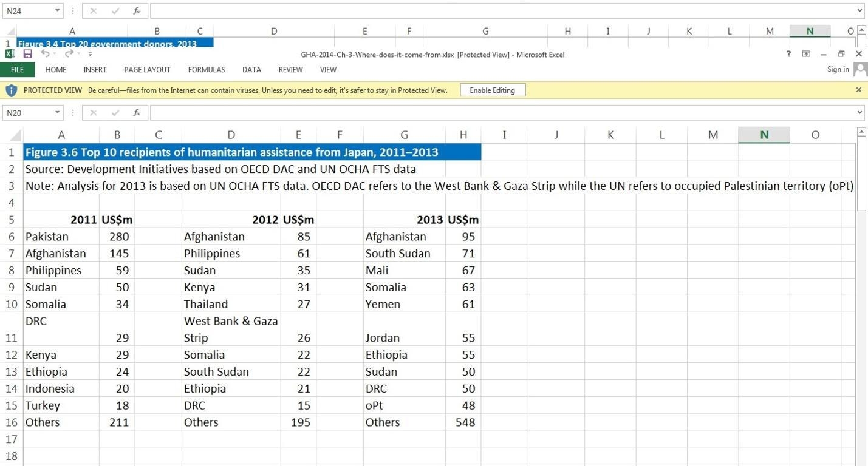The height and width of the screenshot is (466, 868).
Task: Click Enter checkmark beside the N20 name box
Action: (x=115, y=113)
